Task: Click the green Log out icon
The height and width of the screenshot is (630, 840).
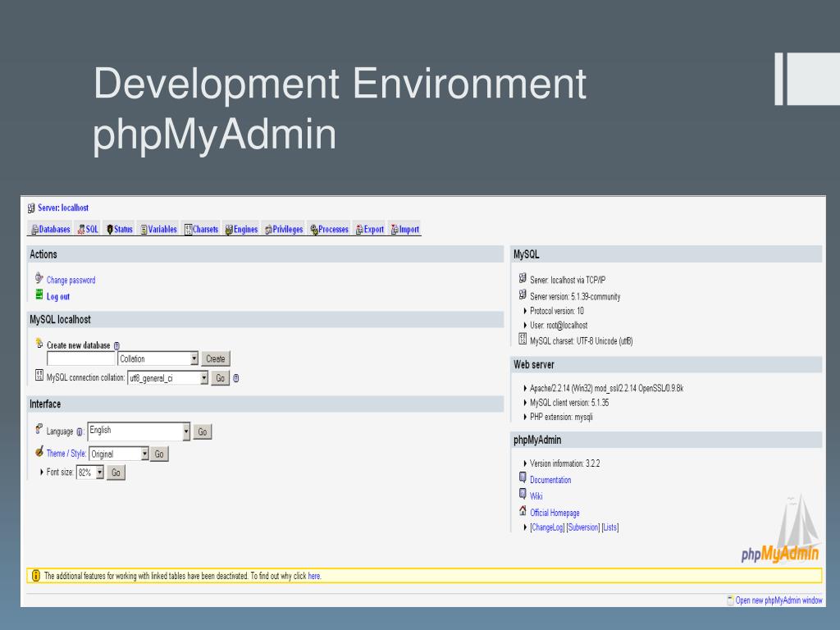Action: click(39, 295)
